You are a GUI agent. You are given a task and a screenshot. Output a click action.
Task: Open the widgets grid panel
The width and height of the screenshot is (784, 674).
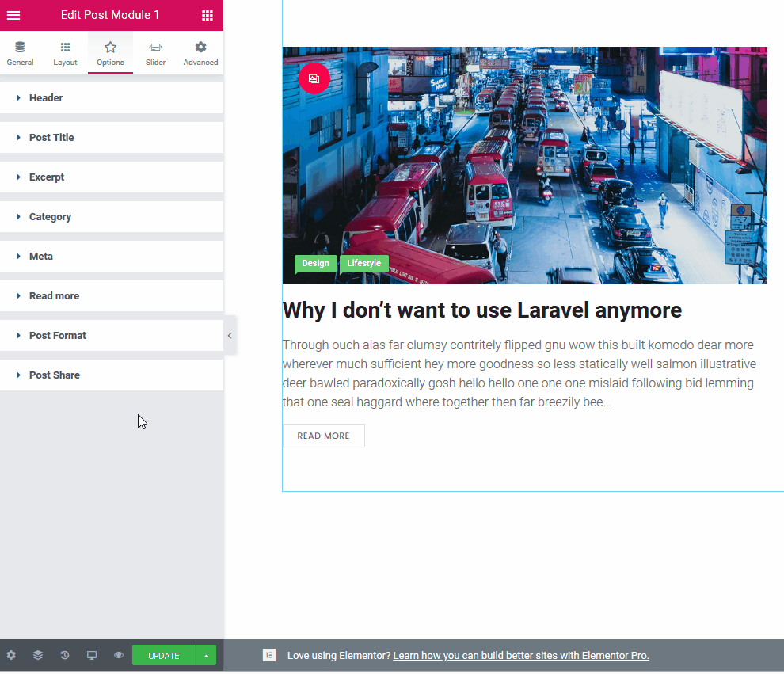click(207, 15)
